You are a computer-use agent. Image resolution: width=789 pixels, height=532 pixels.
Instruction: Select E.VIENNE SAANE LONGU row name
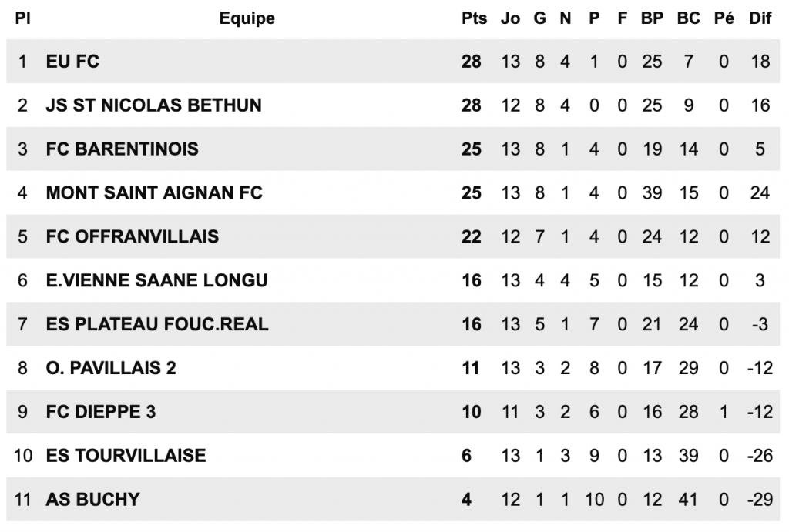point(156,280)
